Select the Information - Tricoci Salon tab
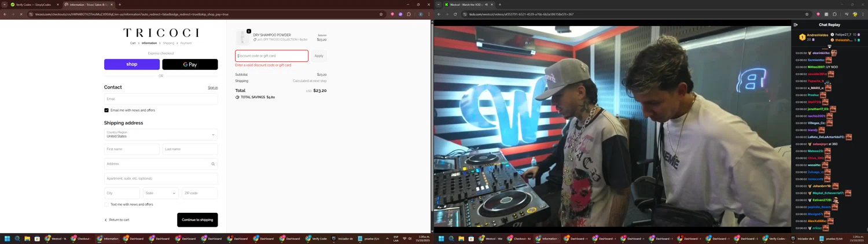The height and width of the screenshot is (244, 868). [88, 5]
